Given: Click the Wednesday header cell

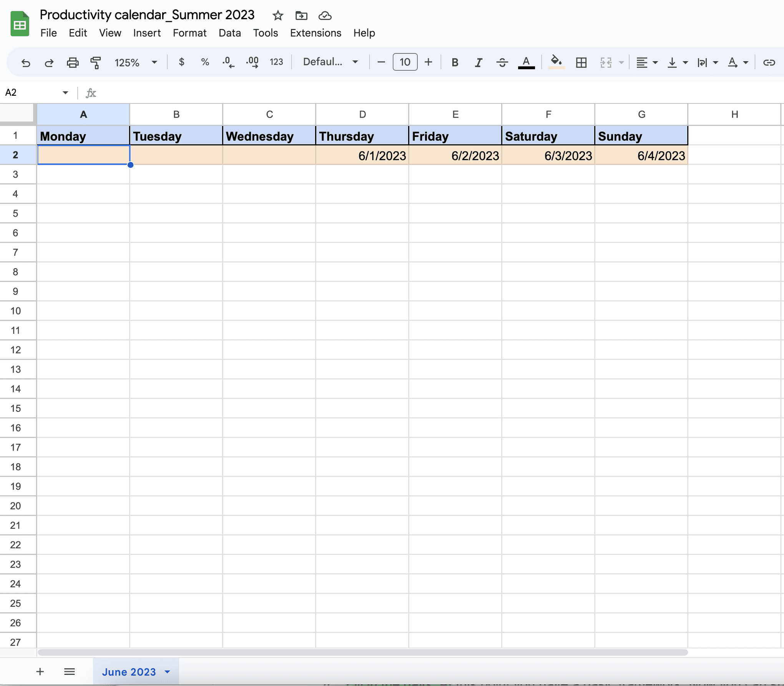Looking at the screenshot, I should (269, 136).
